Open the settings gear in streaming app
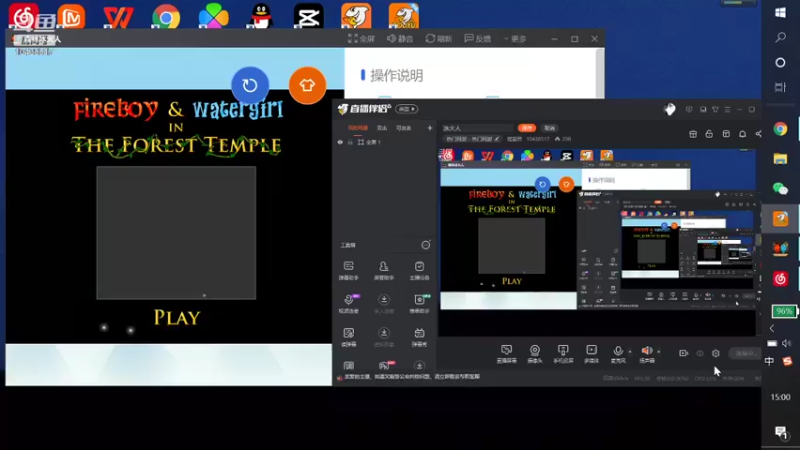 pos(716,353)
